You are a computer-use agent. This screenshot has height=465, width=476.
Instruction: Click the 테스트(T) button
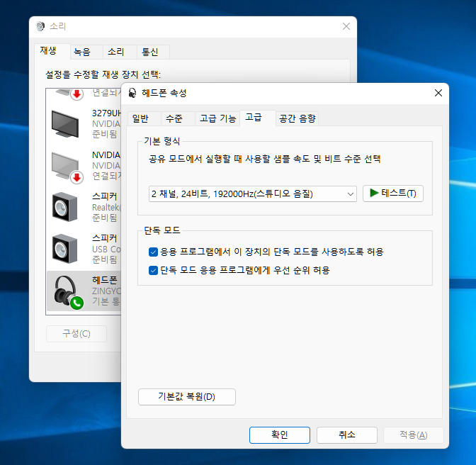coord(393,194)
